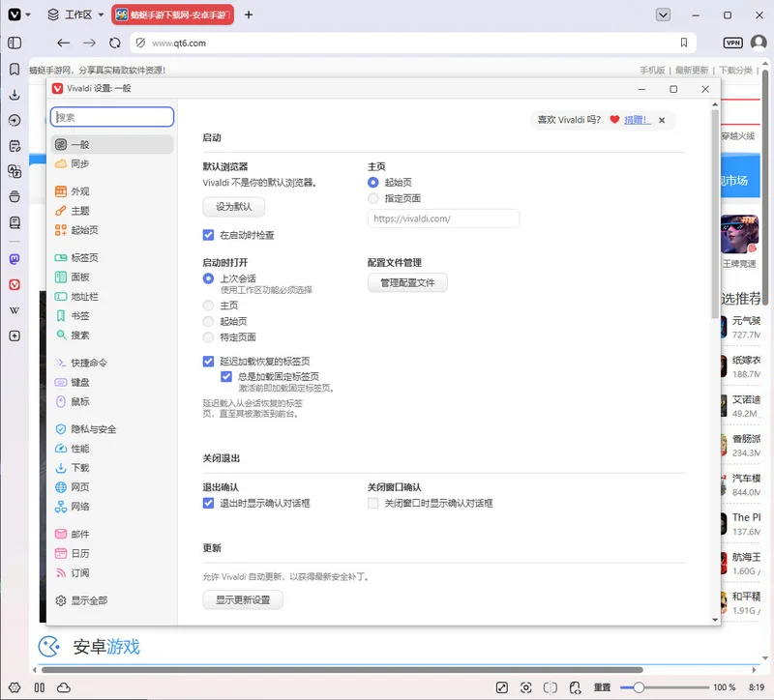Open Translate panel in sidebar
774x700 pixels.
15,171
